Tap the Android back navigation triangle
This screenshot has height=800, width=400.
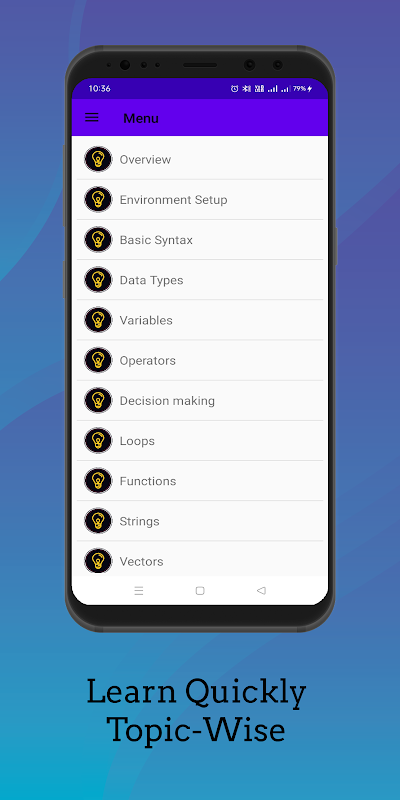[261, 590]
